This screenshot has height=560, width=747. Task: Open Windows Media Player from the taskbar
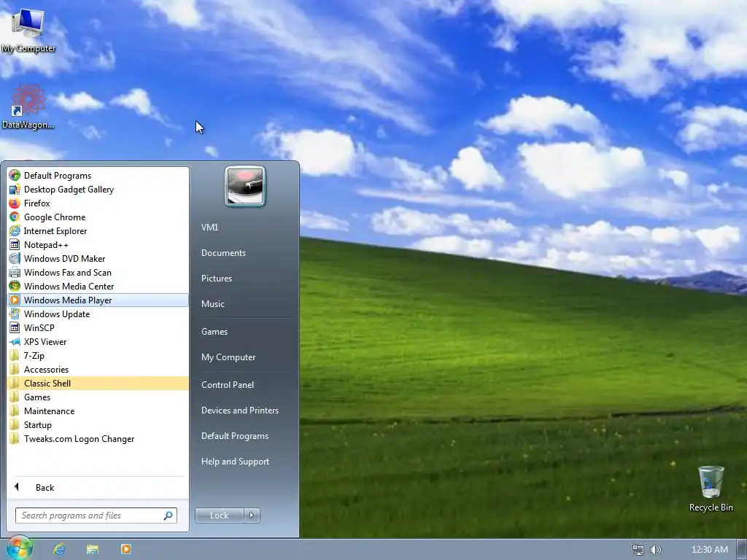point(125,549)
